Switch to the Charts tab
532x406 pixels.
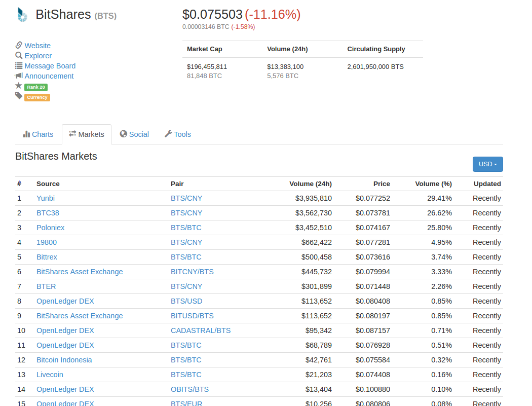(38, 134)
